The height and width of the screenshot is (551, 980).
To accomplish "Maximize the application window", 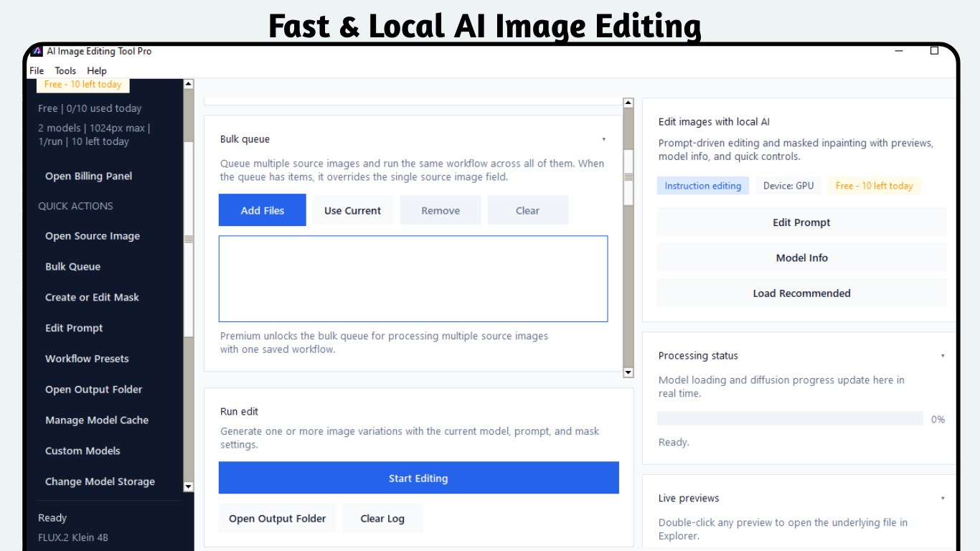I will [934, 51].
